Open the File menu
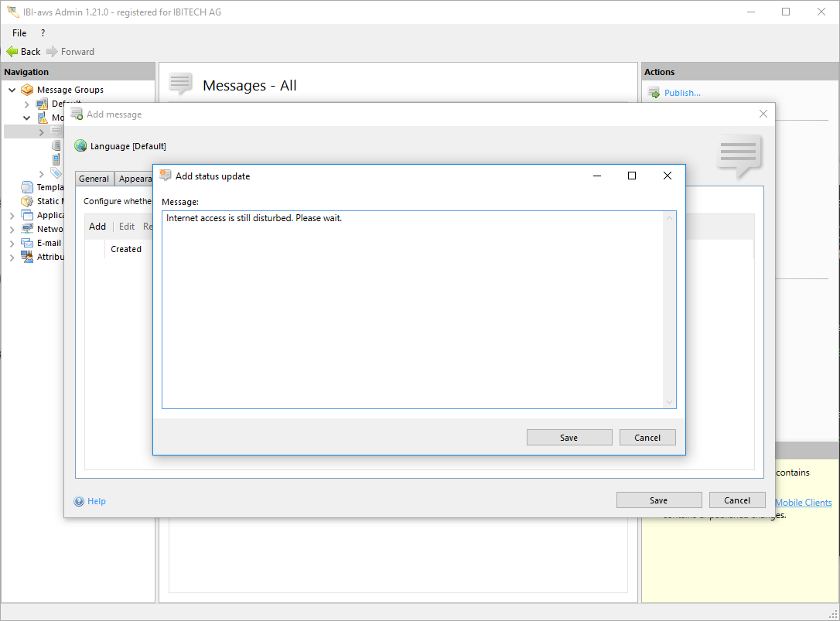 (19, 33)
